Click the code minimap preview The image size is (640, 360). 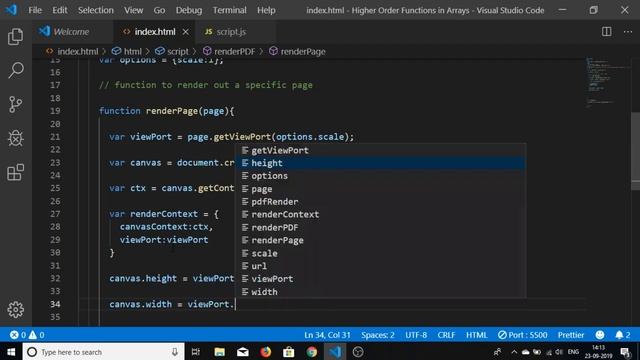(x=607, y=82)
